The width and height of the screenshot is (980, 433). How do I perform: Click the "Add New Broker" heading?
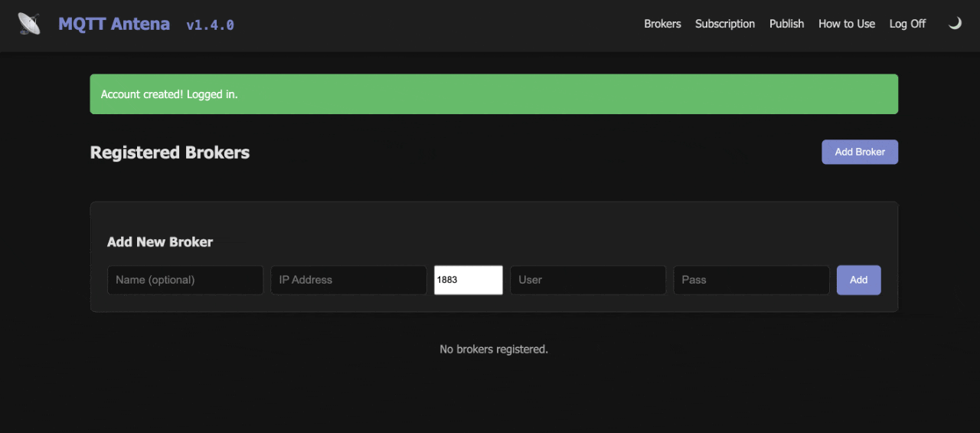tap(160, 241)
